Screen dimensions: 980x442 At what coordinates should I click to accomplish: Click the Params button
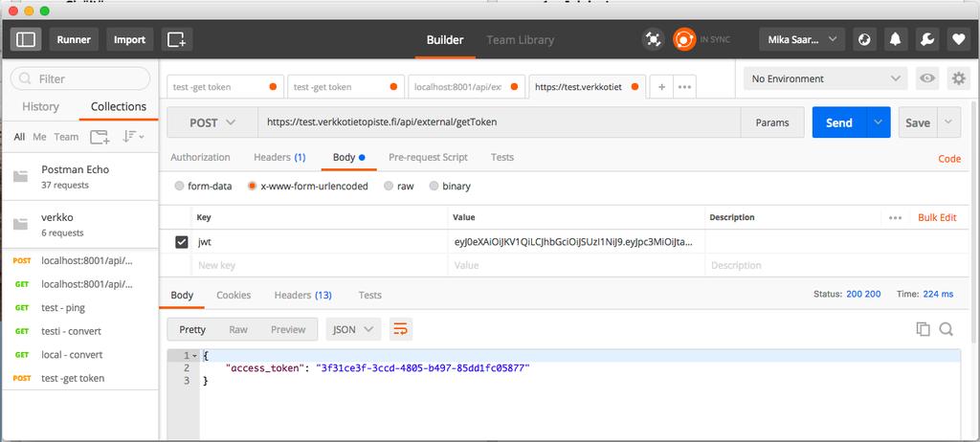pos(772,122)
